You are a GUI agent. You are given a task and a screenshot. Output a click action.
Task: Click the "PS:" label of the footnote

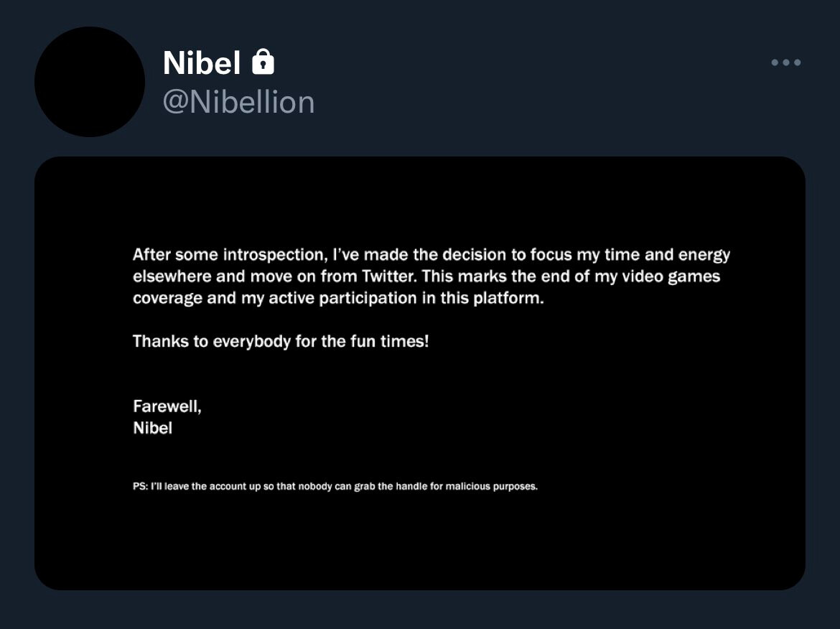(140, 486)
